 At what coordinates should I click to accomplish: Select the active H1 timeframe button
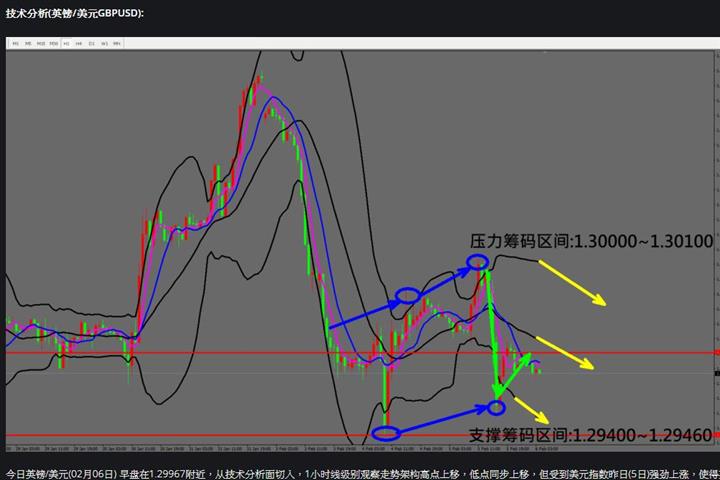coord(66,44)
